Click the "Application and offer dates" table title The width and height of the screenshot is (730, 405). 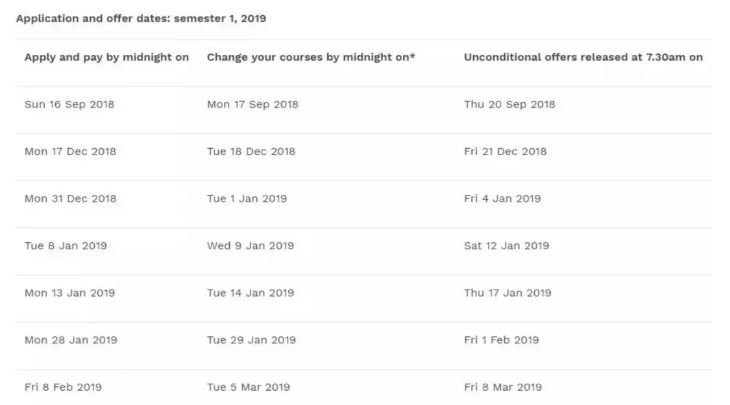point(141,19)
